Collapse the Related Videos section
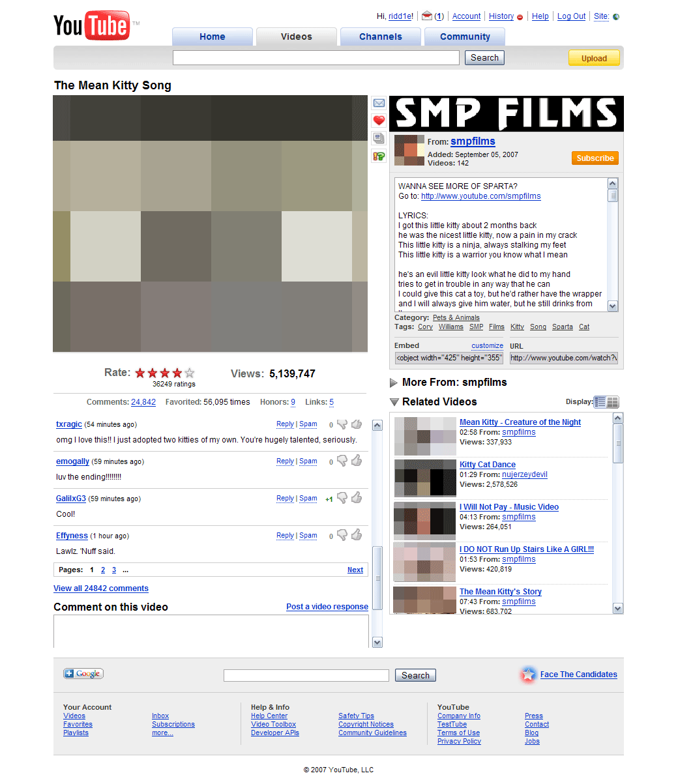The height and width of the screenshot is (784, 678). pos(394,402)
